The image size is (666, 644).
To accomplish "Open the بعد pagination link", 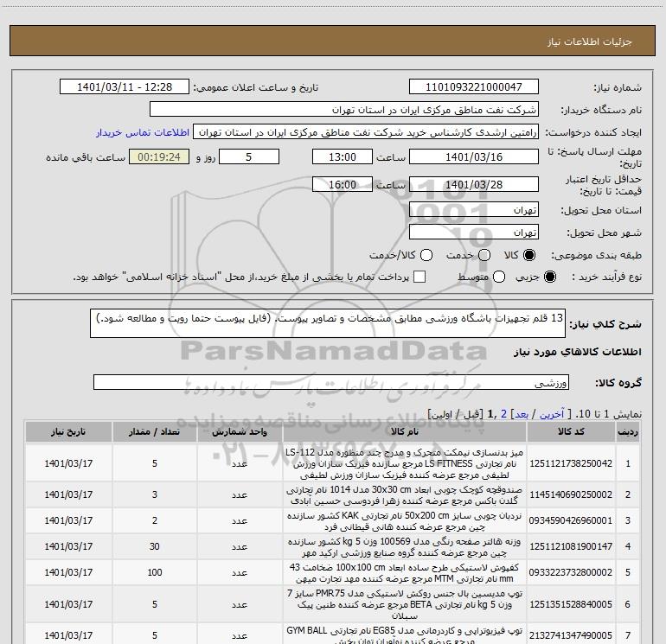I will 522,414.
